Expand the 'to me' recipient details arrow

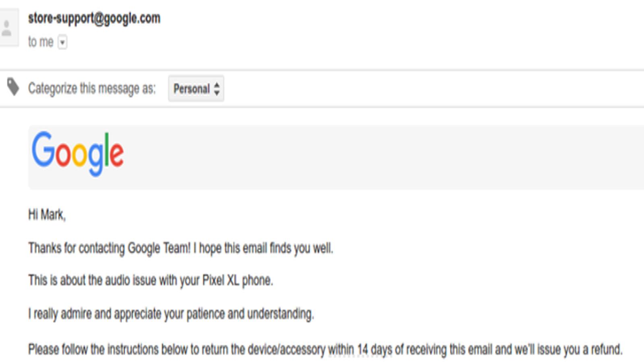pos(62,42)
